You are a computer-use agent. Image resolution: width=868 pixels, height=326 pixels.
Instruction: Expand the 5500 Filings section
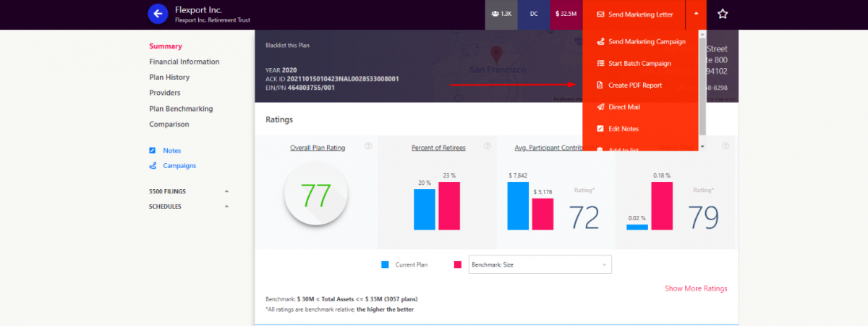226,191
